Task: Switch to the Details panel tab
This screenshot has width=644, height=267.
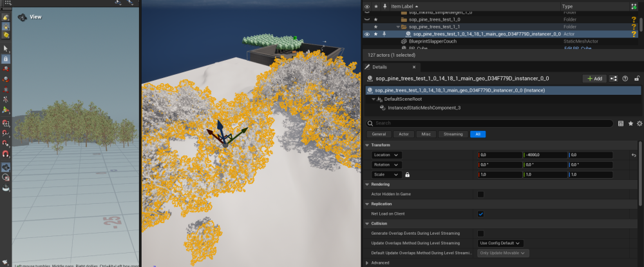Action: click(x=379, y=67)
